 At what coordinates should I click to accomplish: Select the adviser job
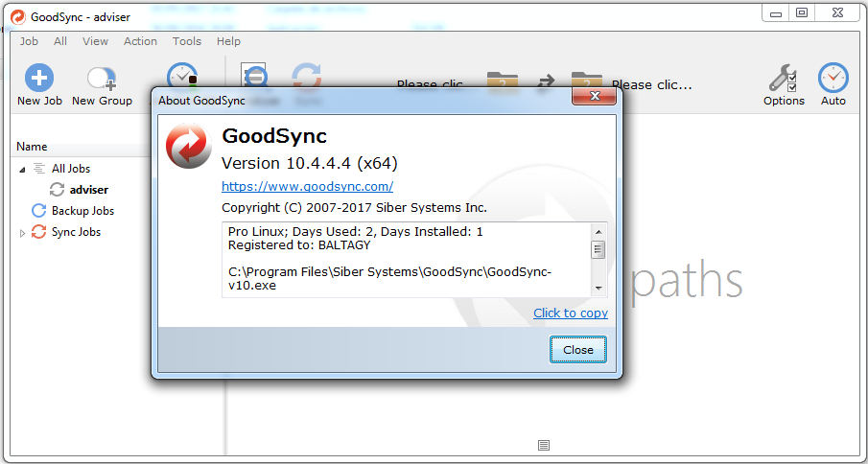coord(89,190)
